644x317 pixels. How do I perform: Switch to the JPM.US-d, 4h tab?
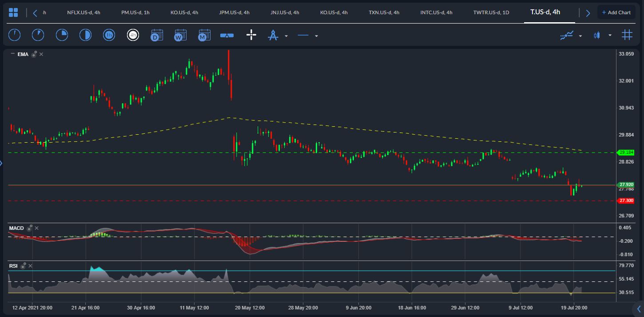[x=234, y=12]
